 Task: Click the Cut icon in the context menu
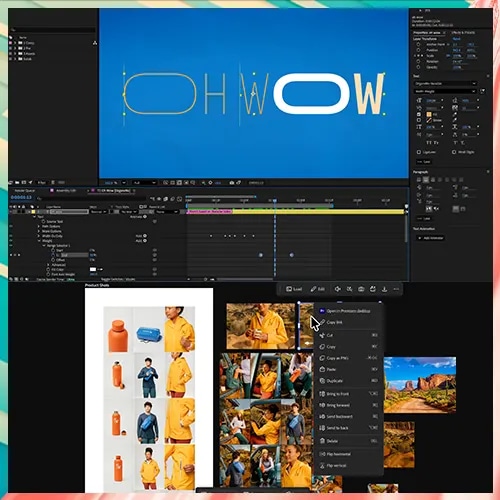point(322,335)
